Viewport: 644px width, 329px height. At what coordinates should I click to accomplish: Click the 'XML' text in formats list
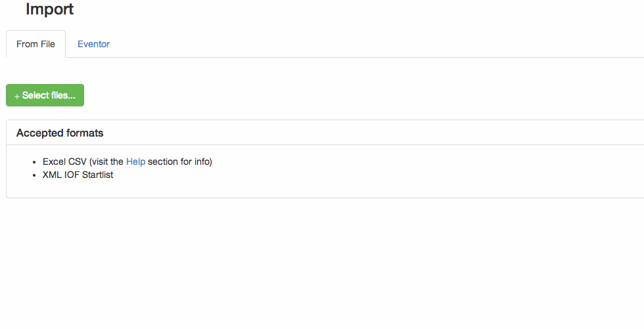pyautogui.click(x=52, y=175)
